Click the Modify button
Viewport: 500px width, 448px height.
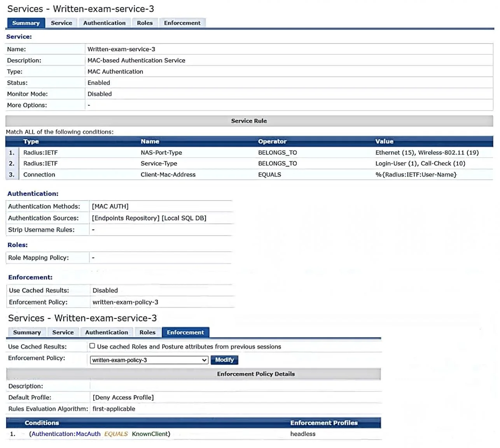pyautogui.click(x=224, y=360)
